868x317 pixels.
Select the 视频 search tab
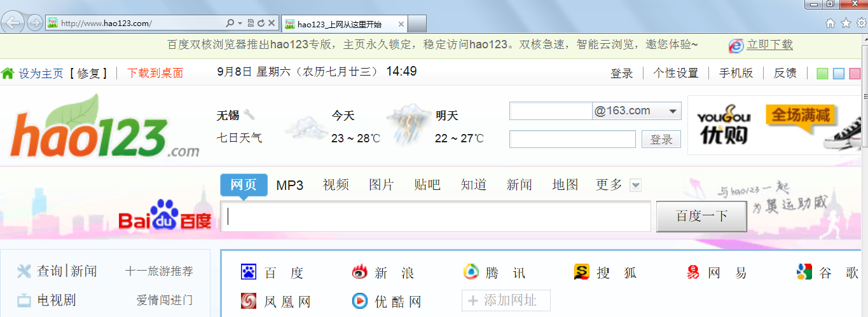tap(336, 185)
